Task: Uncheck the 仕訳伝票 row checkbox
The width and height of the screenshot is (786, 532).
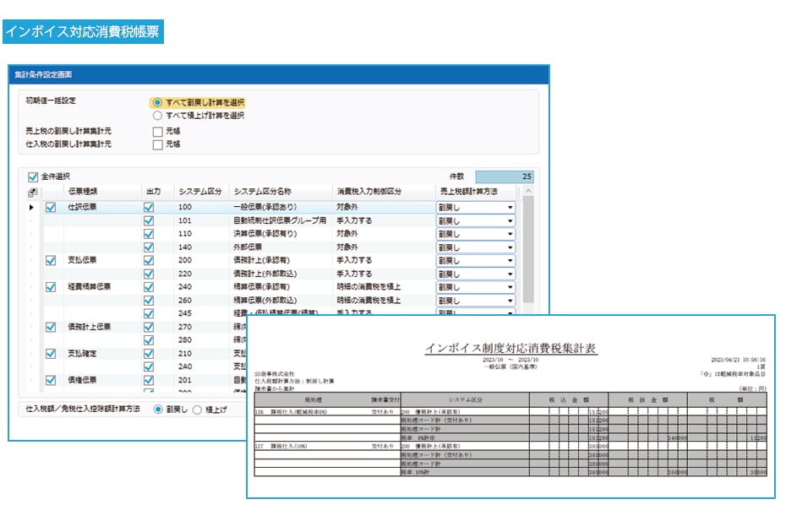Action: click(x=51, y=208)
